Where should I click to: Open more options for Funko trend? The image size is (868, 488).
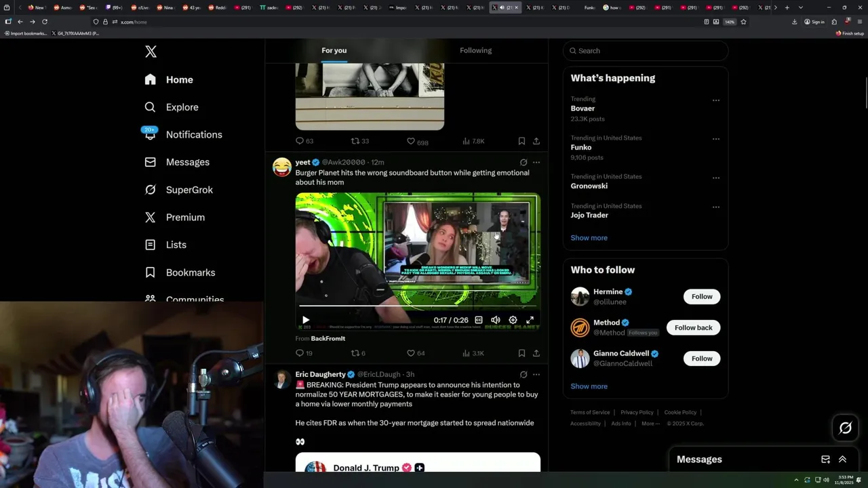coord(716,139)
